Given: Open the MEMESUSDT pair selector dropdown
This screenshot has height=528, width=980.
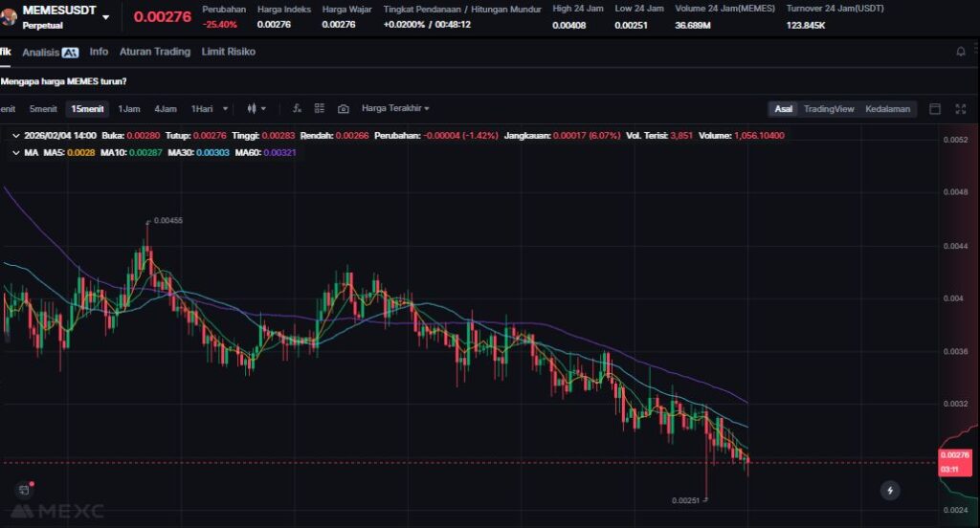Looking at the screenshot, I should point(105,17).
